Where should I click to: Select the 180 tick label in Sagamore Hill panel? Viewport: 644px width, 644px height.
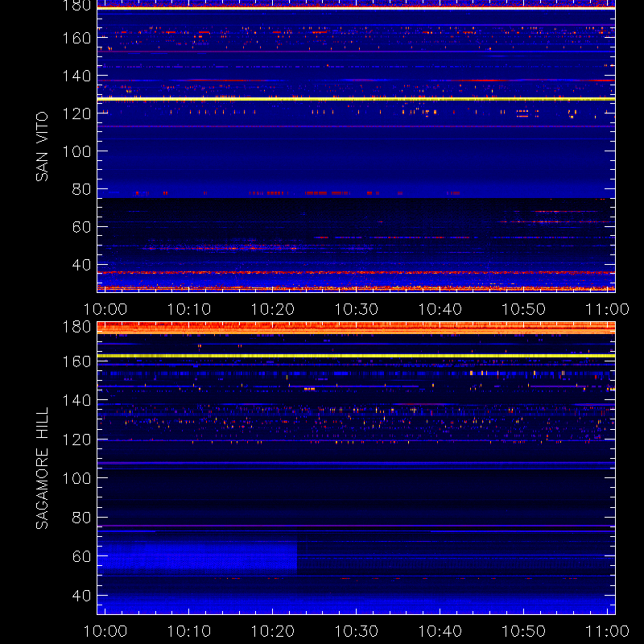click(76, 327)
